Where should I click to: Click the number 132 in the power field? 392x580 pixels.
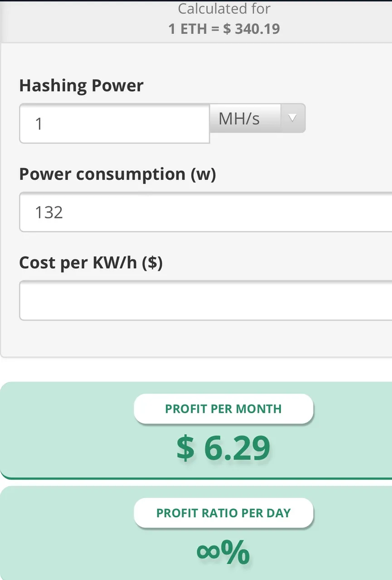coord(49,212)
